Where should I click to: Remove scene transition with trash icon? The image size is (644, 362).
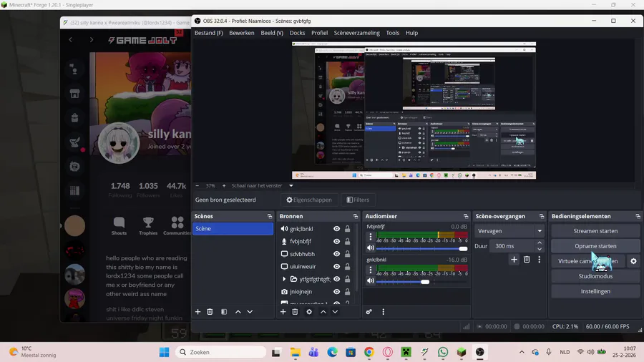[527, 260]
